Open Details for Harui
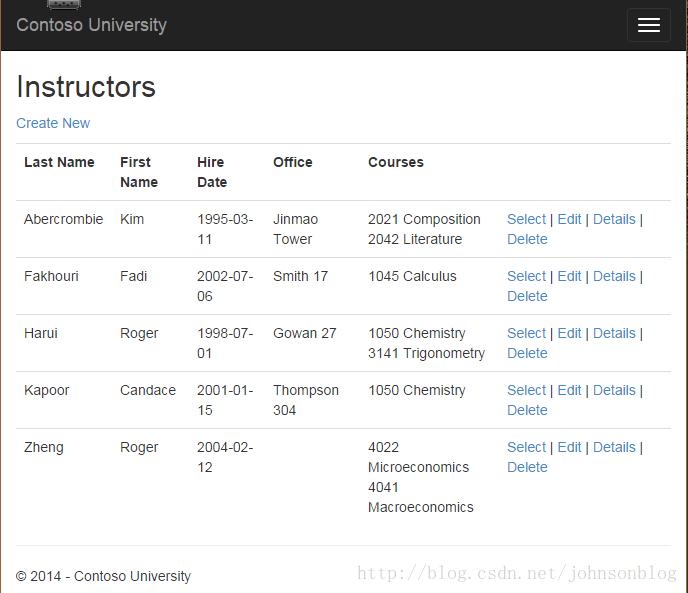The height and width of the screenshot is (593, 688). click(x=614, y=333)
